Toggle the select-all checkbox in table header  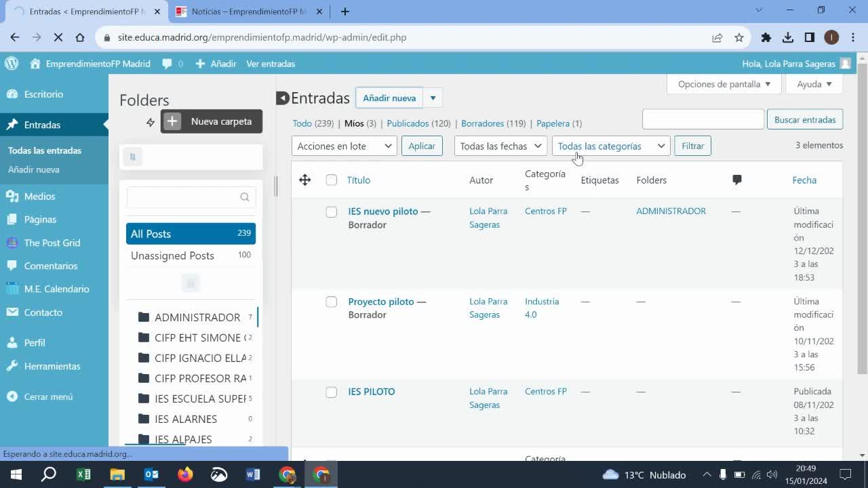[331, 180]
